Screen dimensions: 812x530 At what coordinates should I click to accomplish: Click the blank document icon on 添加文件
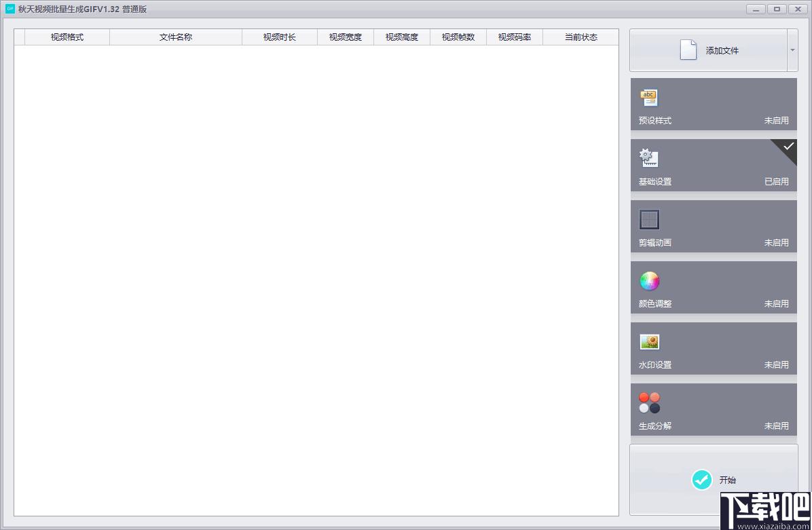click(x=688, y=50)
